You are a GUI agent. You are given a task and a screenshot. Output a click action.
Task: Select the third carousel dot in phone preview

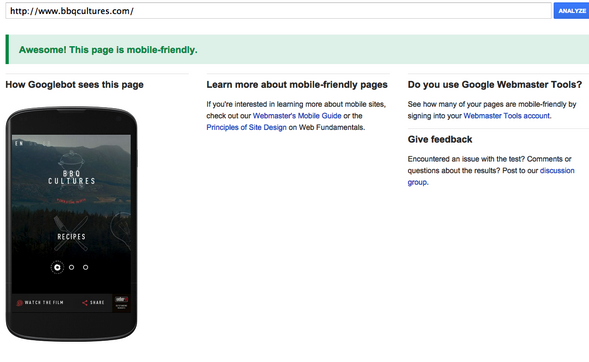pos(86,267)
